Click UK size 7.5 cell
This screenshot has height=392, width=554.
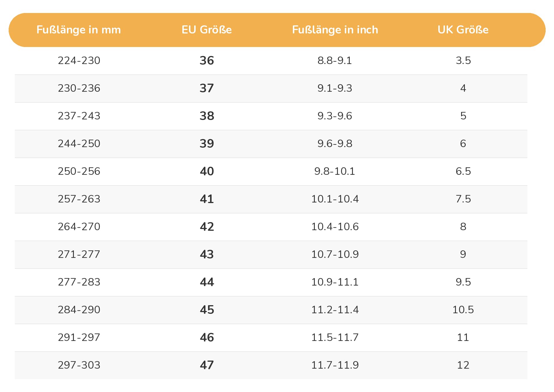pyautogui.click(x=463, y=199)
